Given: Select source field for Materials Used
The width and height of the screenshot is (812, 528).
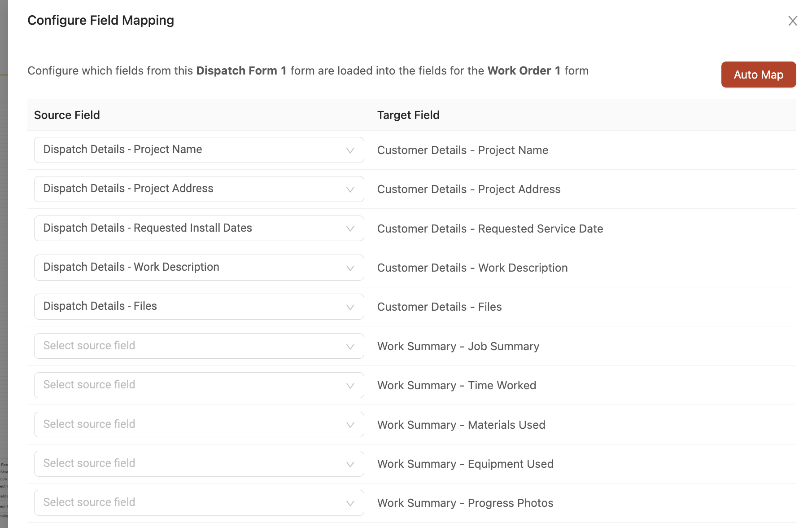Looking at the screenshot, I should [199, 424].
